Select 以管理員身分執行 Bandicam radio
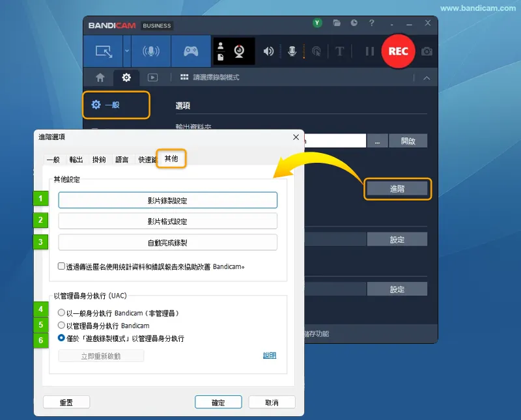The height and width of the screenshot is (420, 521). coord(61,326)
